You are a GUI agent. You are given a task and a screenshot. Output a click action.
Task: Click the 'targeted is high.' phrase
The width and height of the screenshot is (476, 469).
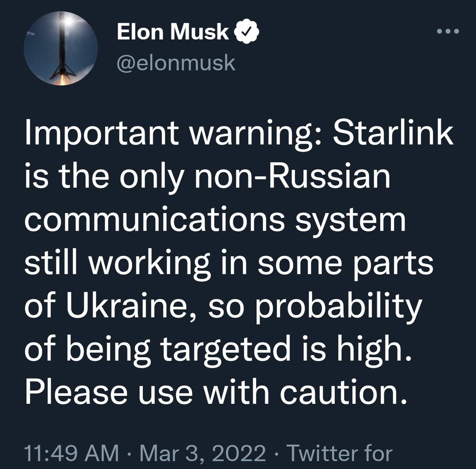tap(285, 350)
